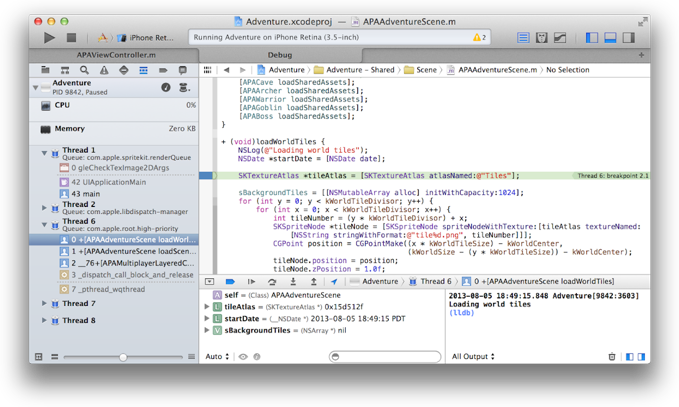Screen dimensions: 679x407
Task: Select the Version editor button
Action: click(x=560, y=38)
